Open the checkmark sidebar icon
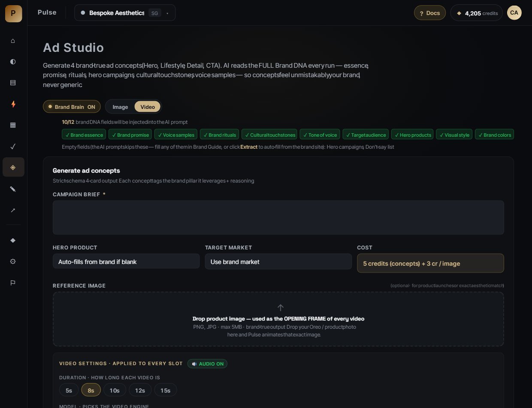 pos(13,147)
